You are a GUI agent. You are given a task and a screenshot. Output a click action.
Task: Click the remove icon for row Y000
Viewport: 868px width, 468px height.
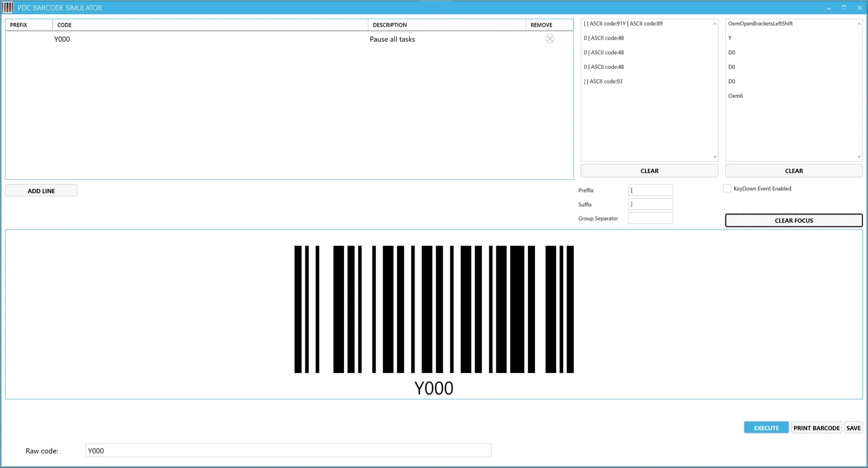(550, 39)
